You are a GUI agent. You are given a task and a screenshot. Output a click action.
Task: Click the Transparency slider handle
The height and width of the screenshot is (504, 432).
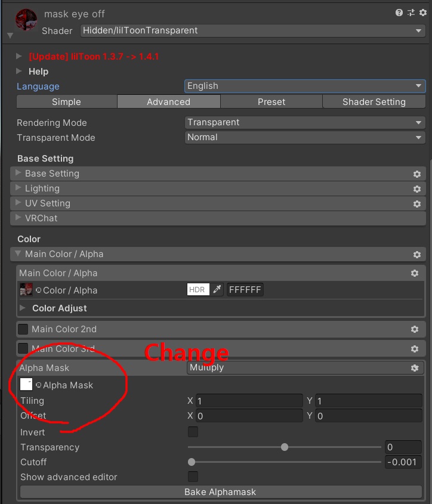(x=285, y=447)
